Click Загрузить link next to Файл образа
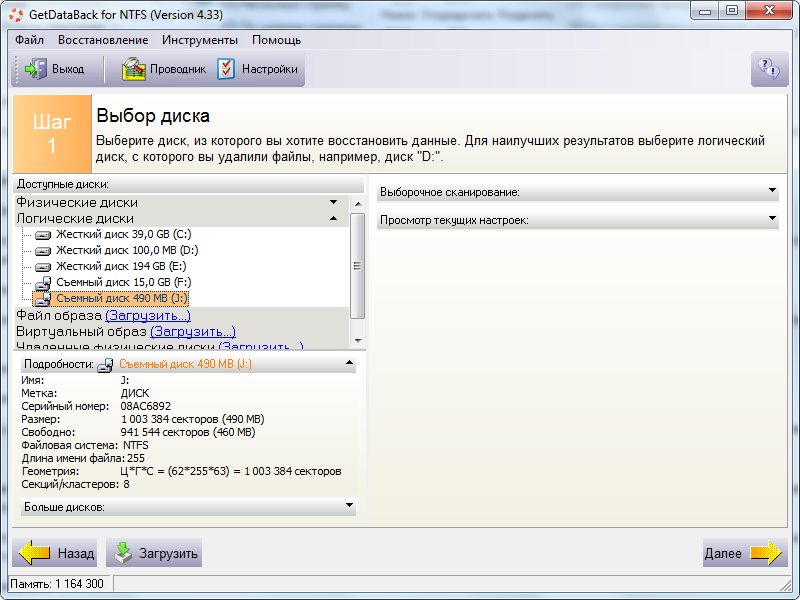The image size is (800, 600). click(148, 315)
